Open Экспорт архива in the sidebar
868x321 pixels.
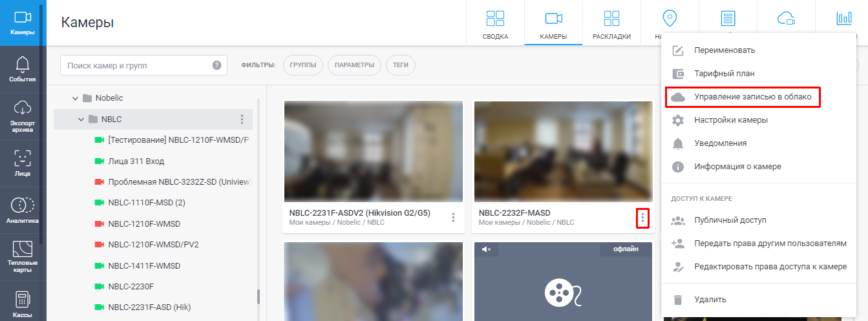point(23,117)
